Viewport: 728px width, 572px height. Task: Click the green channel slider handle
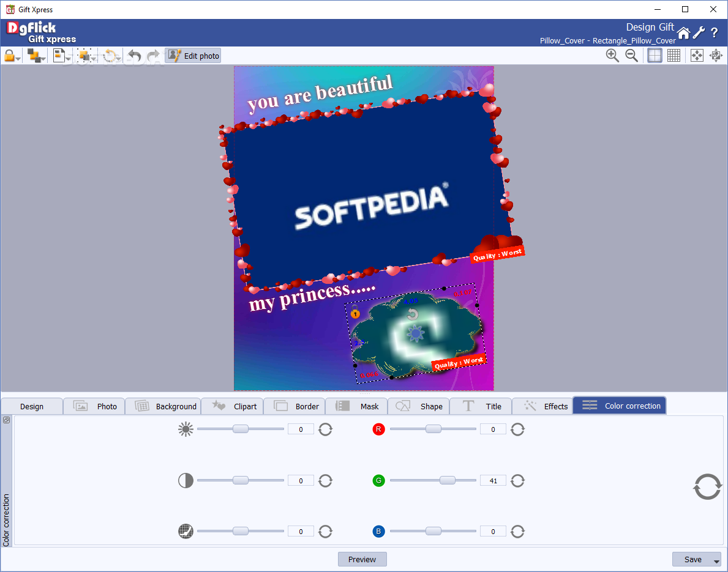448,480
